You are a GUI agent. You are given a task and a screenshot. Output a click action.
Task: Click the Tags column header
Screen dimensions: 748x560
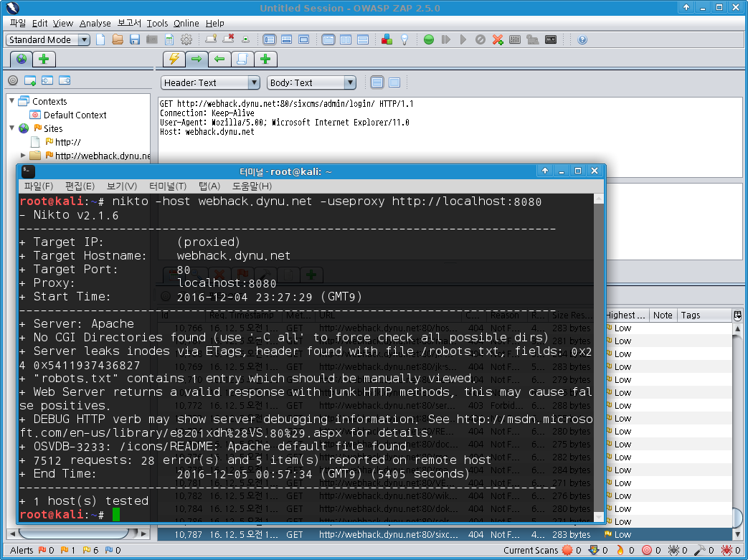[x=704, y=315]
